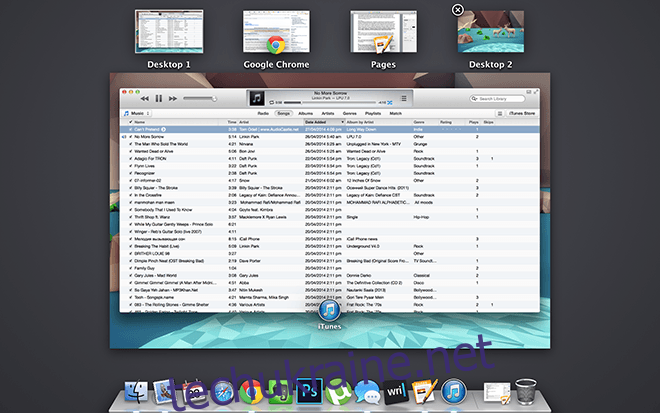Screen dimensions: 660x413
Task: Open Calendar from the Dock
Action: (193, 392)
